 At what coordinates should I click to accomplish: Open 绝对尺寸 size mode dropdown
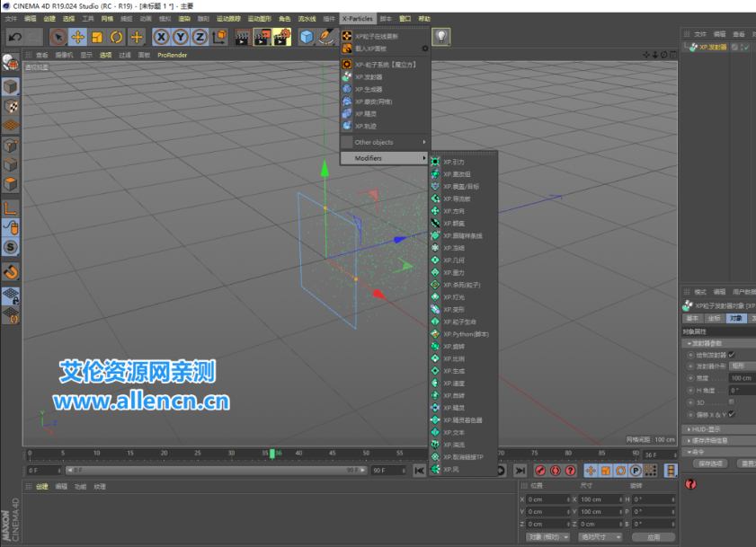(x=600, y=537)
